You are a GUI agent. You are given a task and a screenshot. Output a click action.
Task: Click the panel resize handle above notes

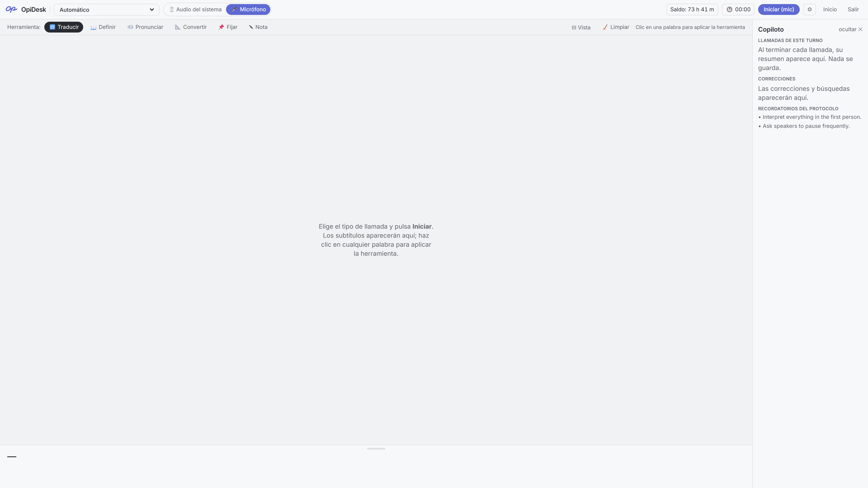pyautogui.click(x=376, y=449)
